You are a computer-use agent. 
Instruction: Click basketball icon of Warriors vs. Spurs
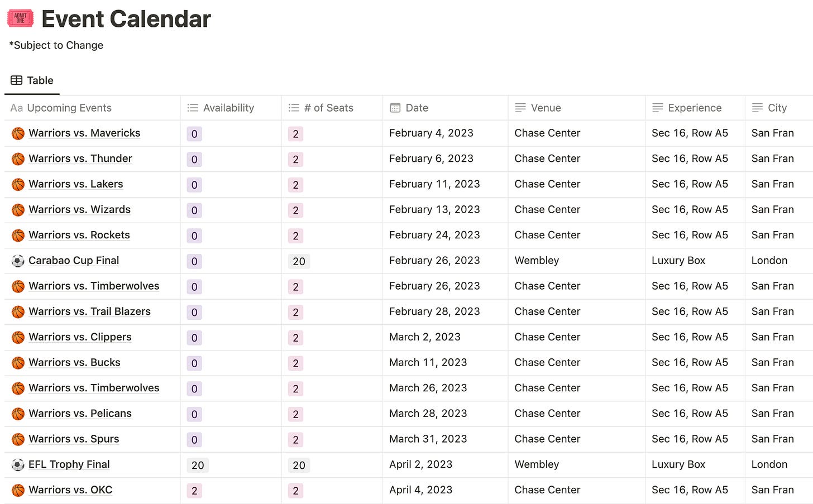tap(18, 439)
